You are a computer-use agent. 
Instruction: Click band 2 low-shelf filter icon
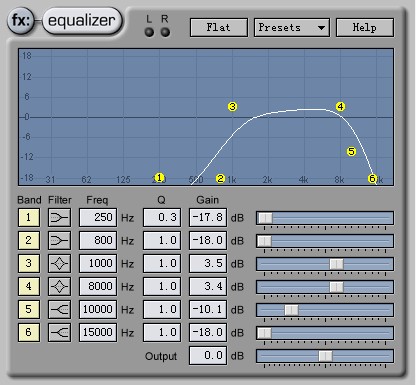coord(59,241)
